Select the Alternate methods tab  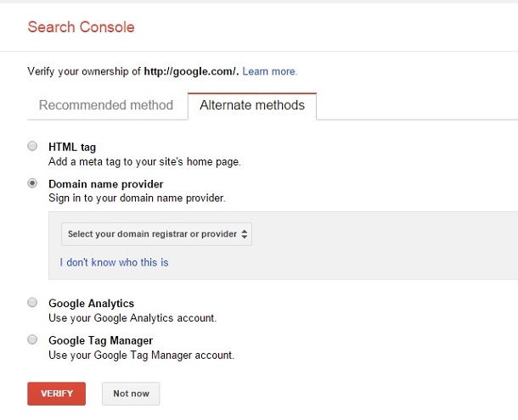click(x=251, y=106)
